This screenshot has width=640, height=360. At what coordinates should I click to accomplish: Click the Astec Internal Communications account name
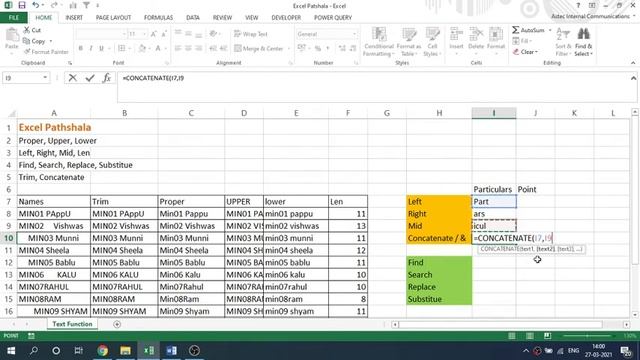click(x=591, y=16)
